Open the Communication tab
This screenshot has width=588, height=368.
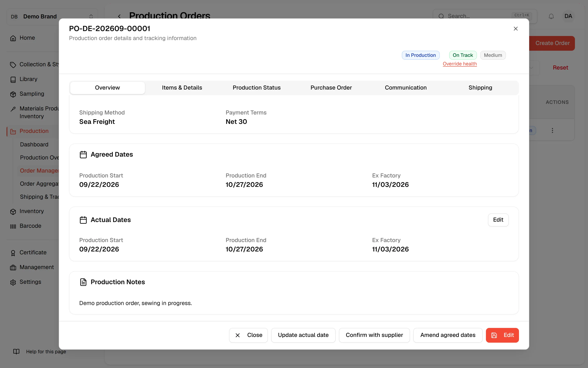405,88
